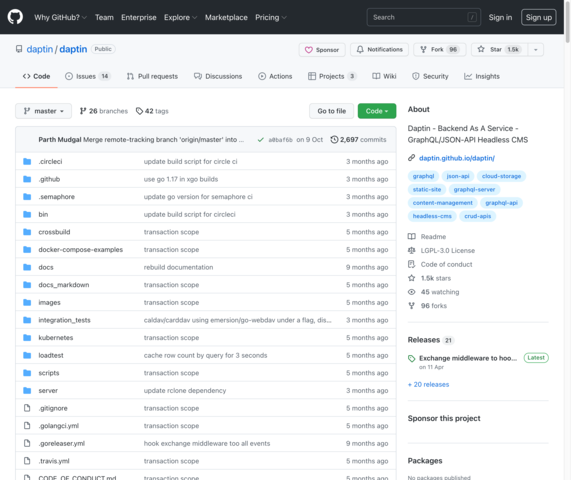
Task: Switch to the Pull requests tab
Action: (152, 76)
